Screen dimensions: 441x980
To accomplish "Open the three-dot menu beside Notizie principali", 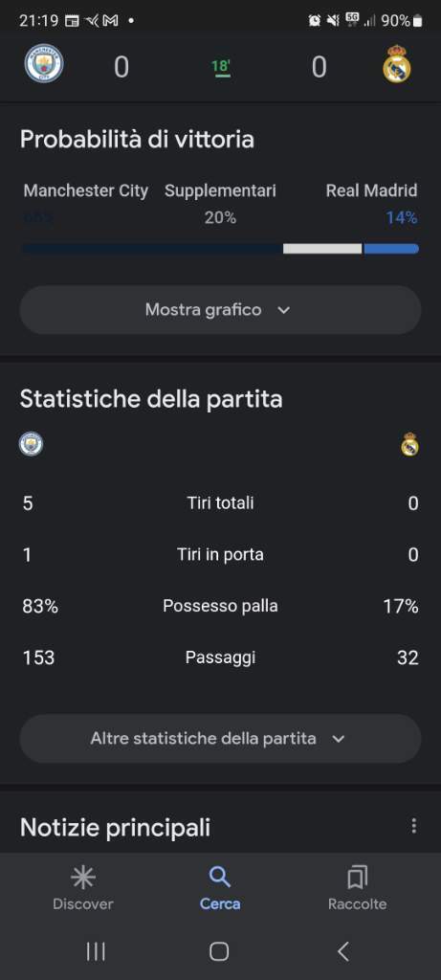I will tap(413, 826).
